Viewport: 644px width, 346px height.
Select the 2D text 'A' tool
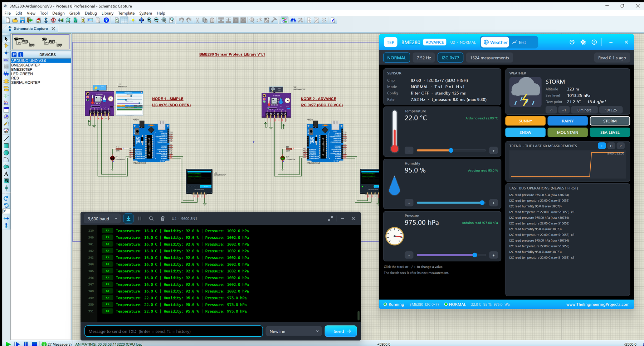(6, 174)
